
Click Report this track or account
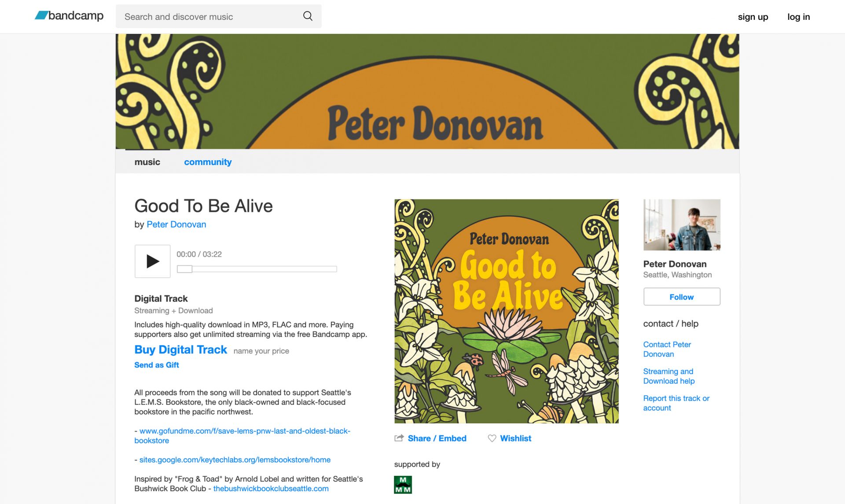point(676,403)
